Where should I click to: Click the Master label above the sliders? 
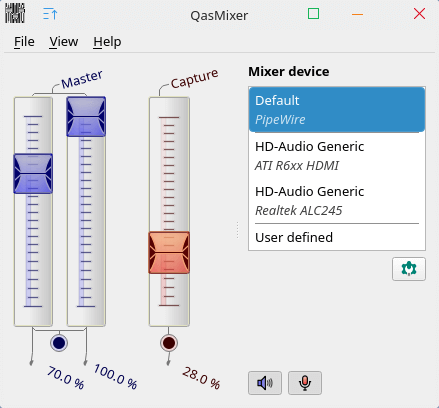coord(82,79)
